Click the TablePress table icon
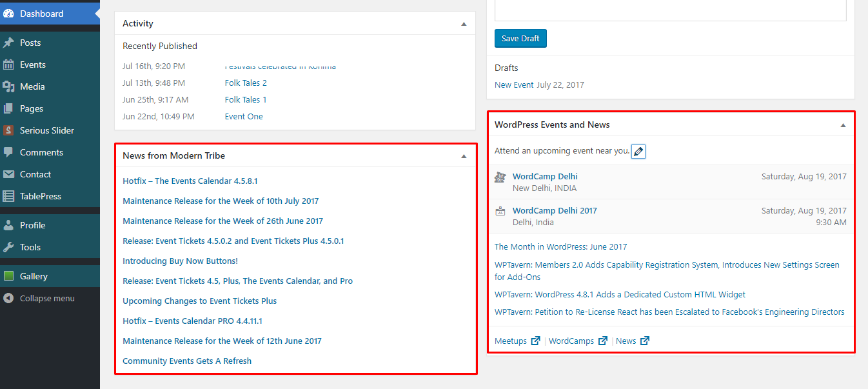This screenshot has width=868, height=389. coord(8,196)
